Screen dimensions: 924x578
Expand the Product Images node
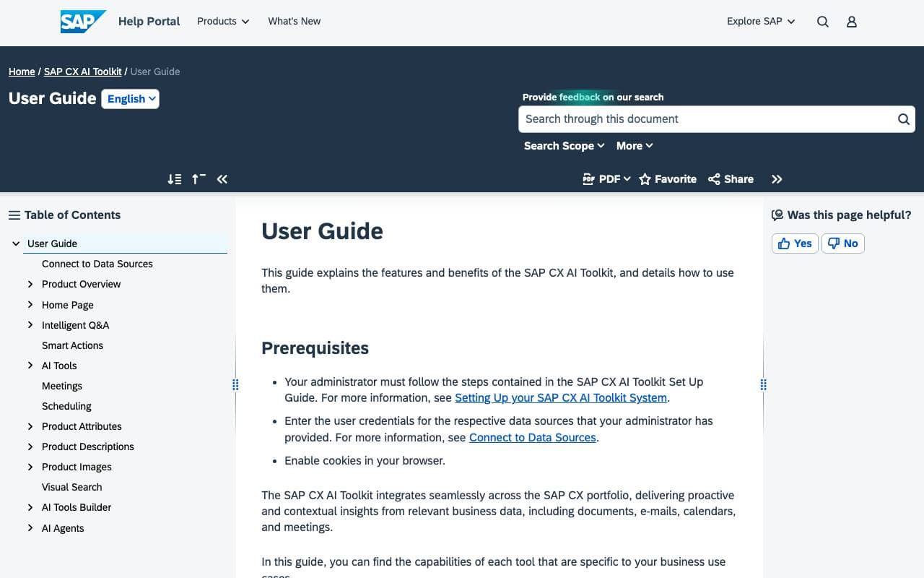tap(30, 467)
